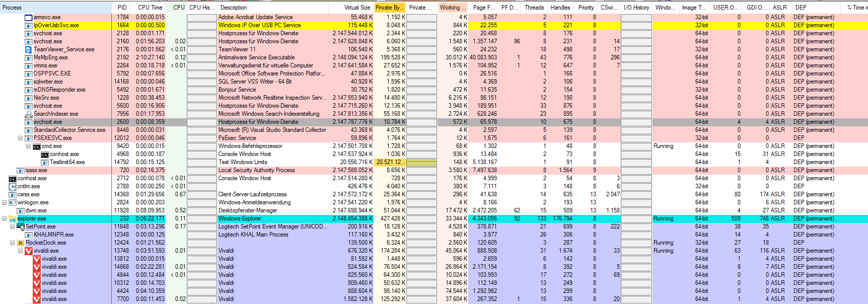Collapse the PSEXESVC.exe tree node
Image resolution: width=868 pixels, height=304 pixels.
(20, 138)
